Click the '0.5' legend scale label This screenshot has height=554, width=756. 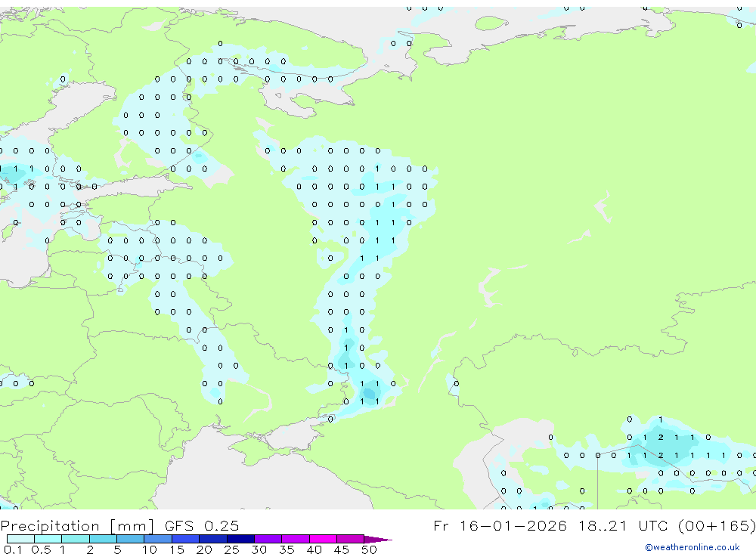coord(41,549)
